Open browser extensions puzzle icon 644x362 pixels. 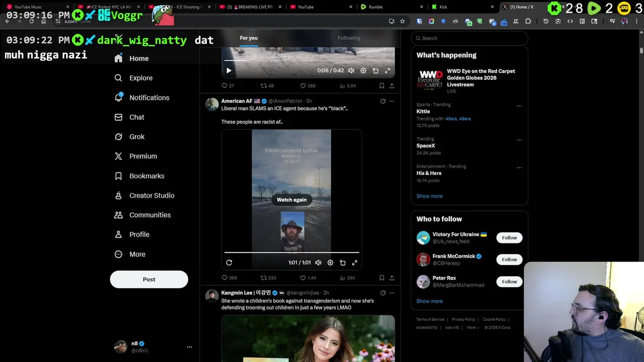528,21
